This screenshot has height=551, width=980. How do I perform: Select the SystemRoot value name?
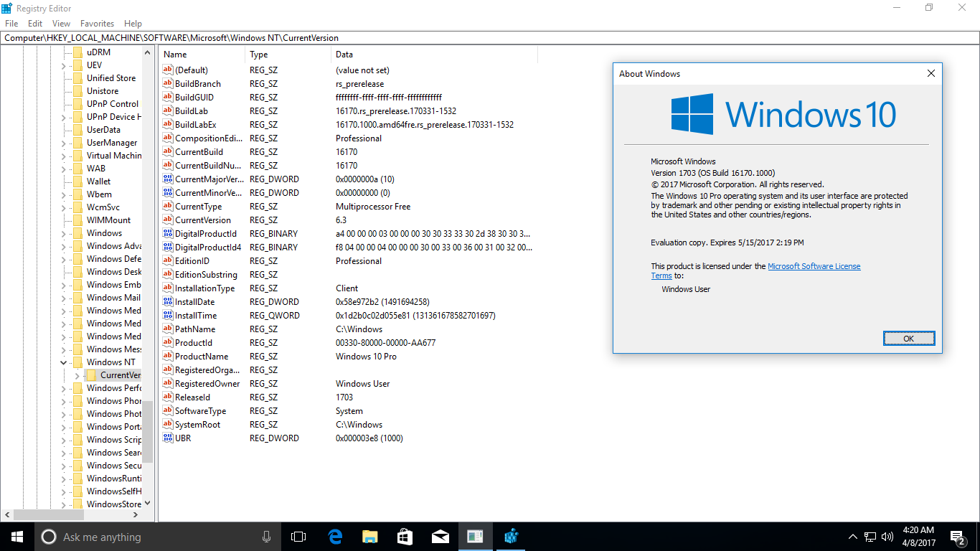point(197,425)
